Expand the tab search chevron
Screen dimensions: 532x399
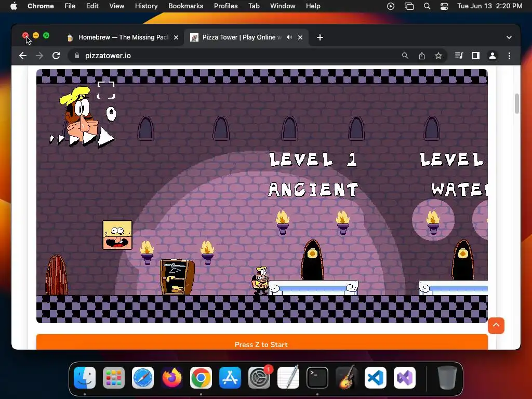click(x=509, y=37)
